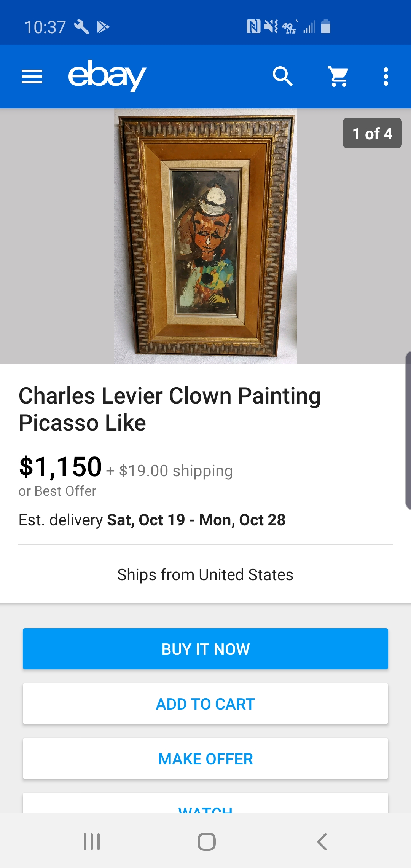Tap the Ships from United States row
Image resolution: width=411 pixels, height=868 pixels.
[205, 574]
